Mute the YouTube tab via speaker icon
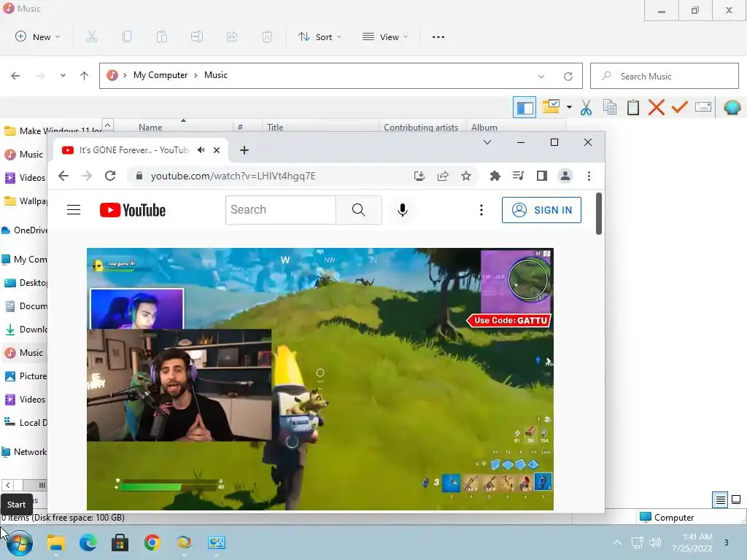 [201, 150]
